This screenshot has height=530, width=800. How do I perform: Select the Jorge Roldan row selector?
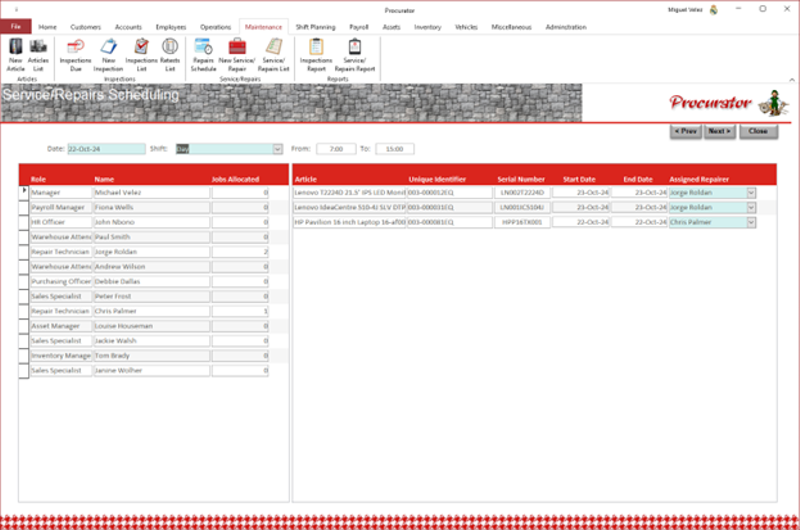click(24, 252)
